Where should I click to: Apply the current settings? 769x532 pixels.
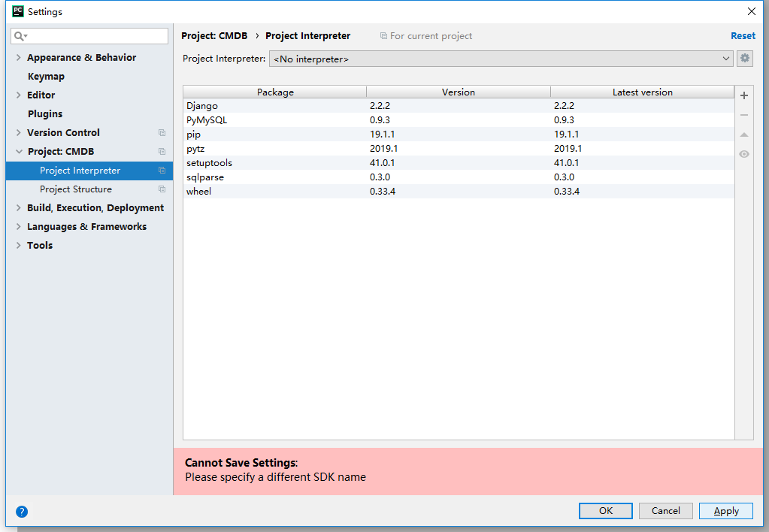click(x=725, y=510)
